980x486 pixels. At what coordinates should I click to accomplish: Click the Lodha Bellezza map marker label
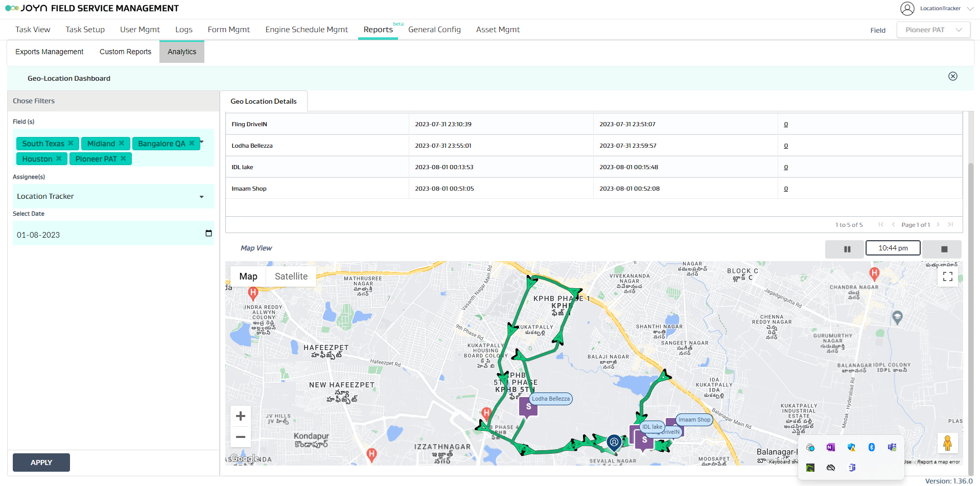[550, 399]
